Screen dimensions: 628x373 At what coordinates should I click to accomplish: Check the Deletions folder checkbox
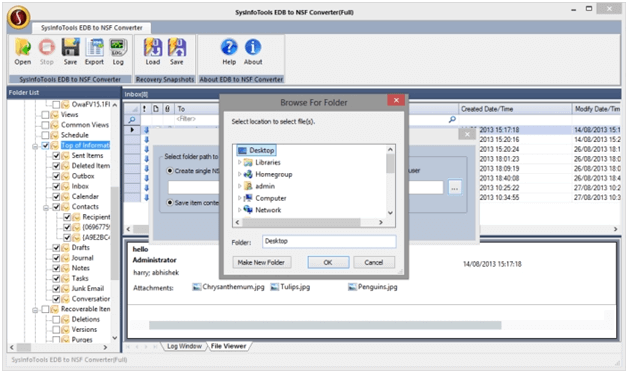click(56, 319)
